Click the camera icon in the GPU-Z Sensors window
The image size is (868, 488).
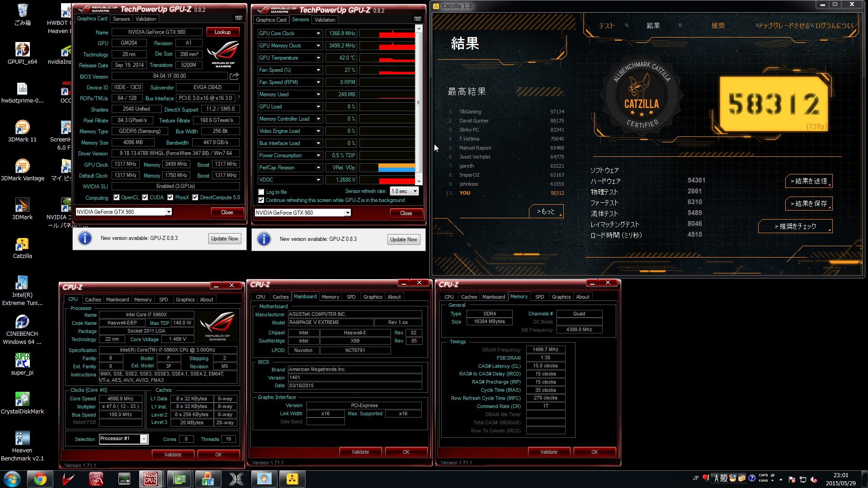tap(417, 19)
